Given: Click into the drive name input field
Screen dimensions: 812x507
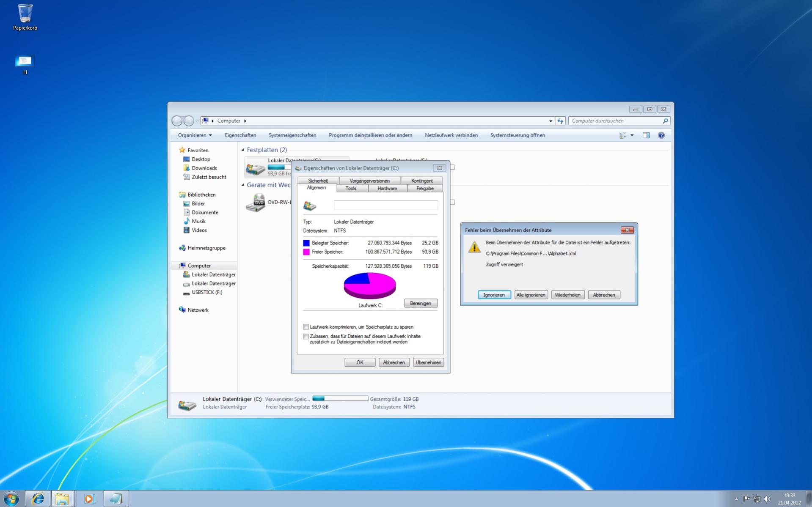Looking at the screenshot, I should click(x=386, y=205).
